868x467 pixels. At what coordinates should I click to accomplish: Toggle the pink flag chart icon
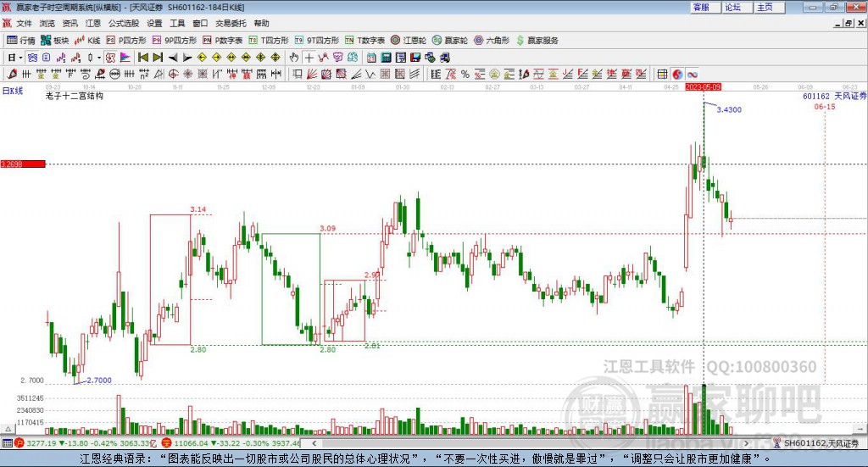pyautogui.click(x=125, y=58)
